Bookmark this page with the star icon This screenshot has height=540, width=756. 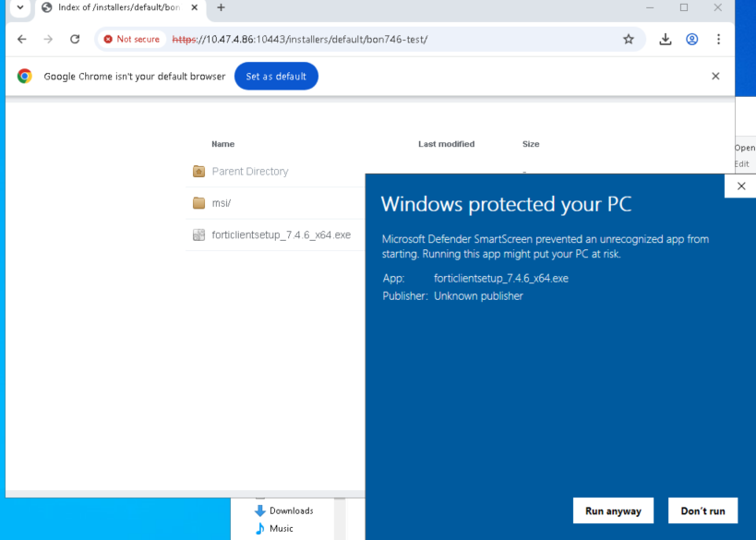[629, 39]
